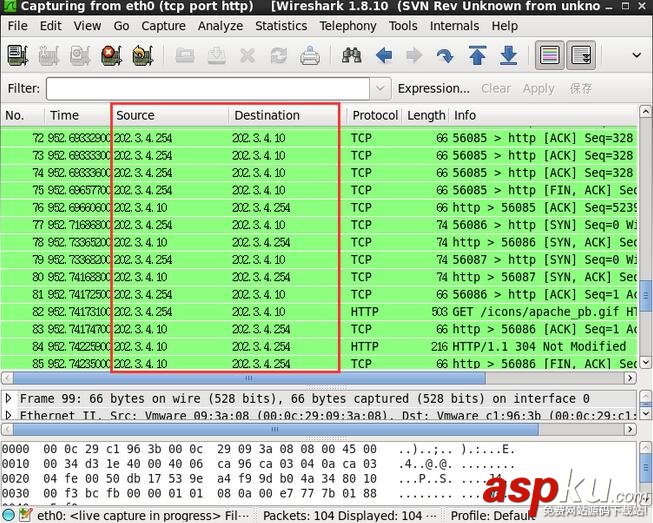
Task: Expand the toolbar overflow chevron
Action: point(636,55)
